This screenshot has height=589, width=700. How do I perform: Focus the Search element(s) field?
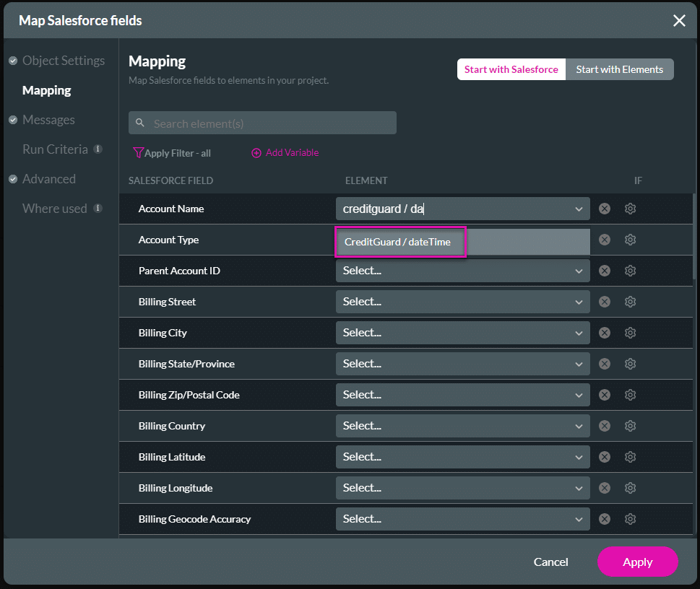(x=262, y=123)
